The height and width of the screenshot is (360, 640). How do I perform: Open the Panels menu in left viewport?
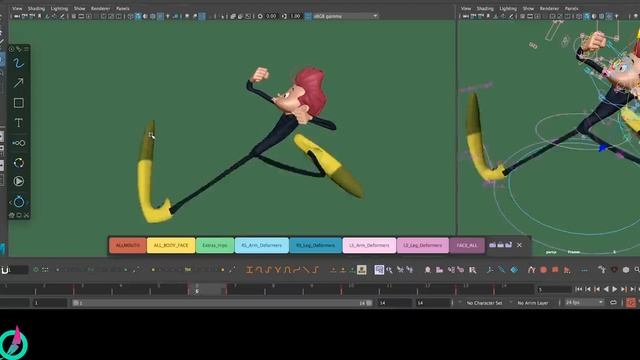pos(122,8)
